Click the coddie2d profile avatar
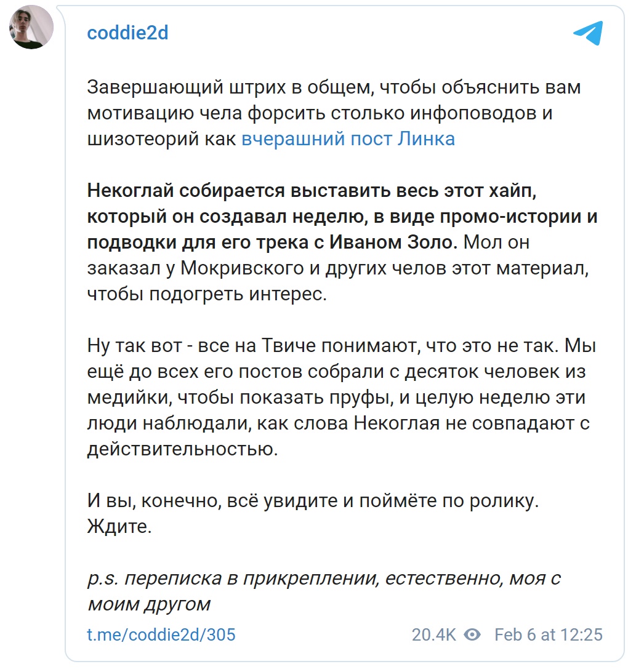The width and height of the screenshot is (636, 672). click(x=31, y=27)
